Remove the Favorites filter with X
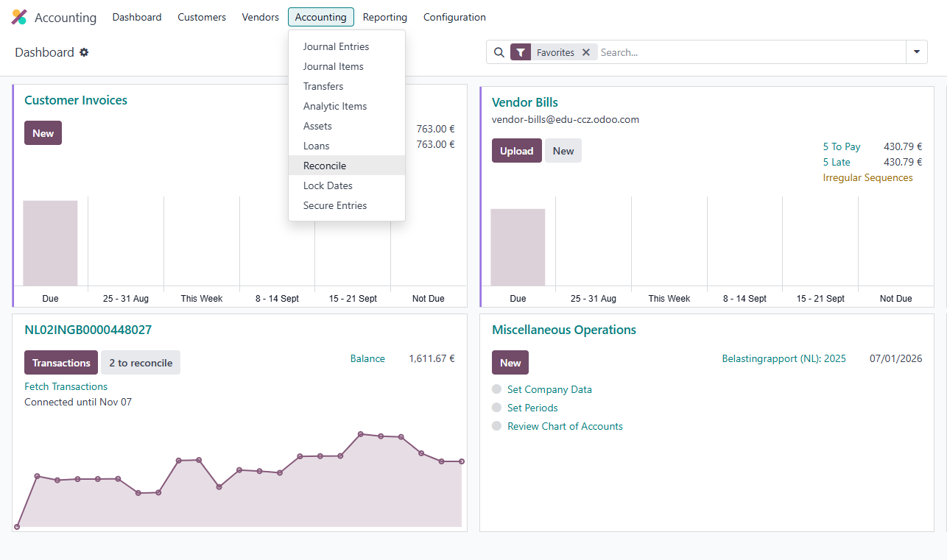 tap(586, 52)
